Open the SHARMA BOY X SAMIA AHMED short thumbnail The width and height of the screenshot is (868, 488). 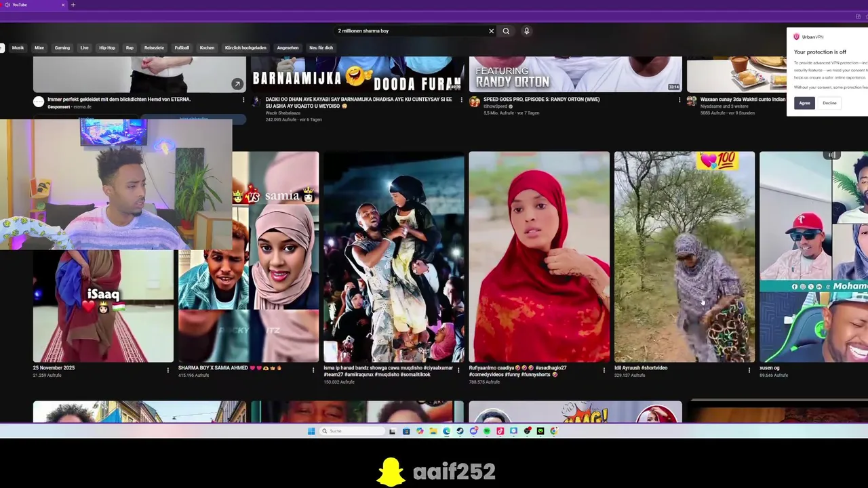[x=249, y=257]
